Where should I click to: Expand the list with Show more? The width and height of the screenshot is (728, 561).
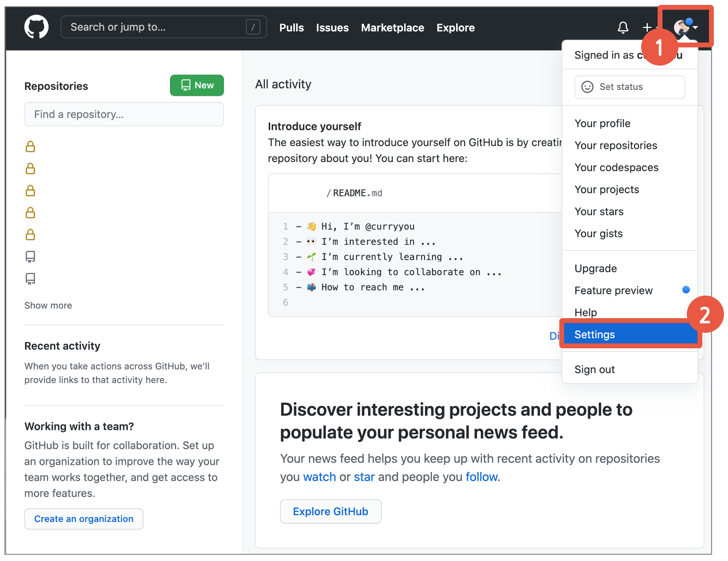click(48, 305)
